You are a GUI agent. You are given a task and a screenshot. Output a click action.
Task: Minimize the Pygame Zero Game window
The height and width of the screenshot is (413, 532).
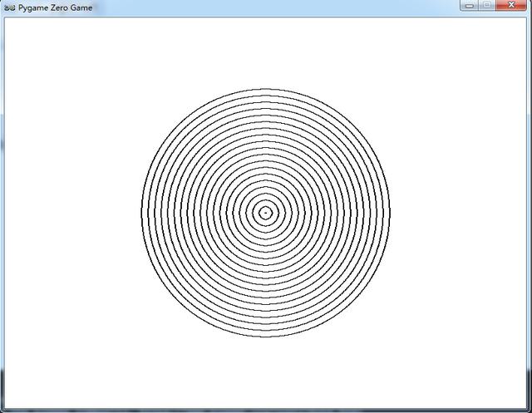[x=469, y=5]
